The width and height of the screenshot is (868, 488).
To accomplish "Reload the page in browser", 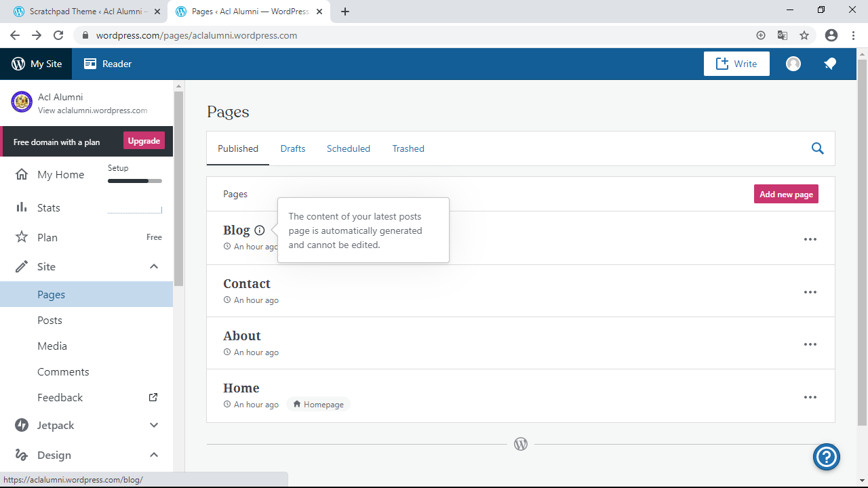I will point(58,35).
